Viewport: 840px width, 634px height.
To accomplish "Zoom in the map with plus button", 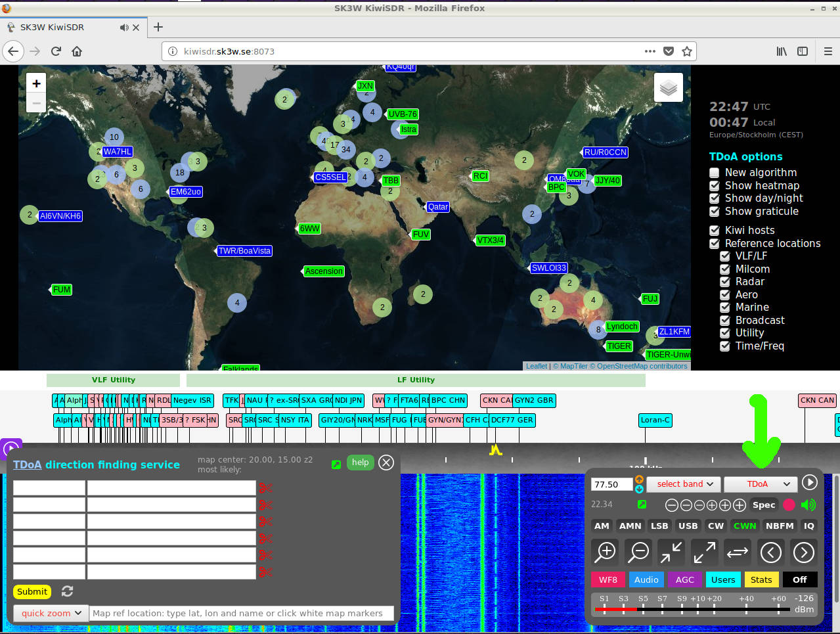I will pyautogui.click(x=36, y=83).
